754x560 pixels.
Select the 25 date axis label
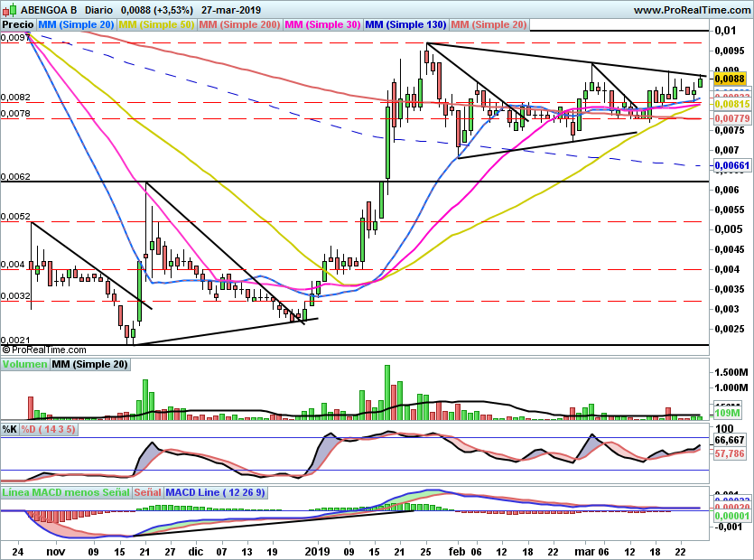pos(425,551)
